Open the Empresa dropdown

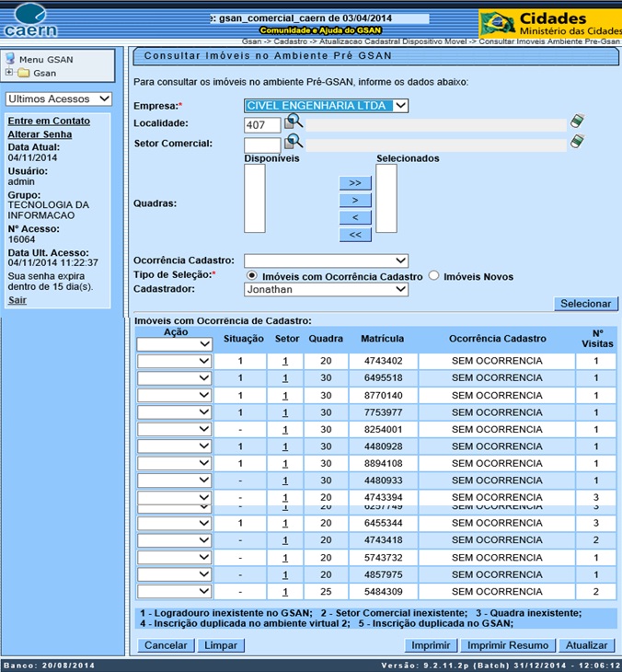coord(326,106)
